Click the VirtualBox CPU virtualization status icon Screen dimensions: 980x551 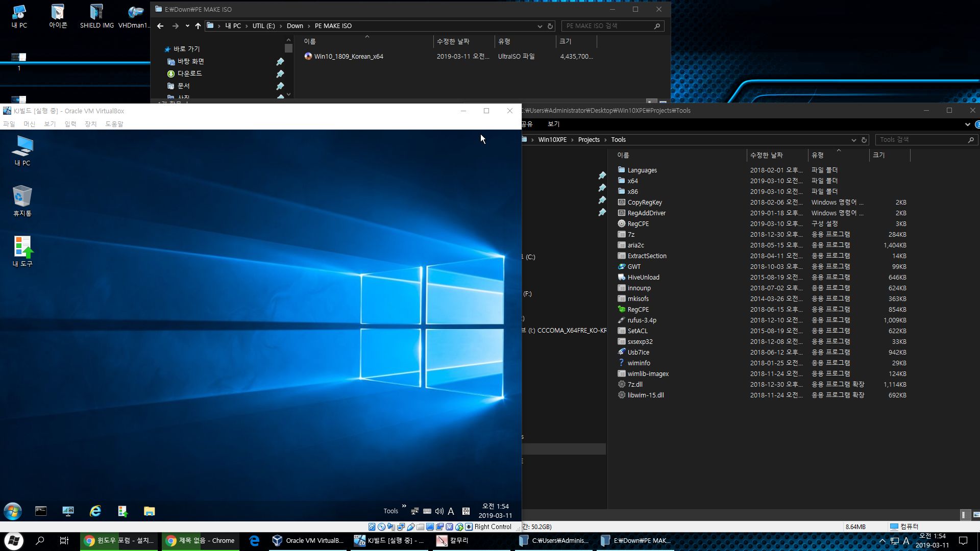click(449, 527)
